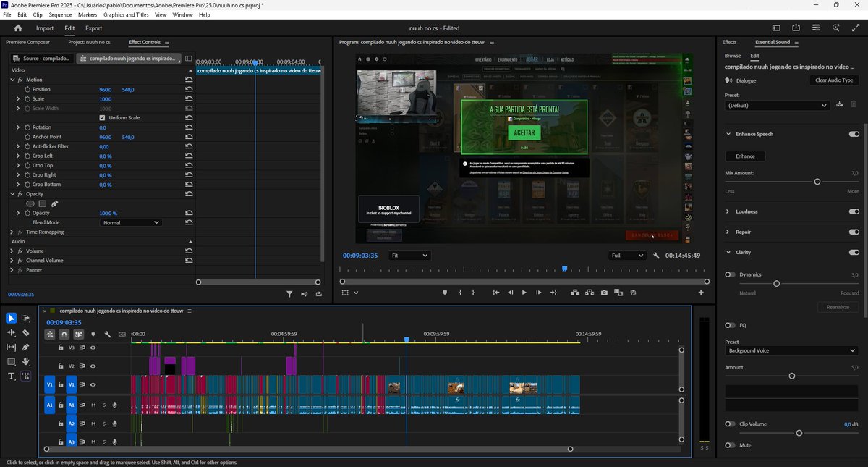Image resolution: width=868 pixels, height=467 pixels.
Task: Step forward one frame in Program monitor
Action: click(539, 293)
